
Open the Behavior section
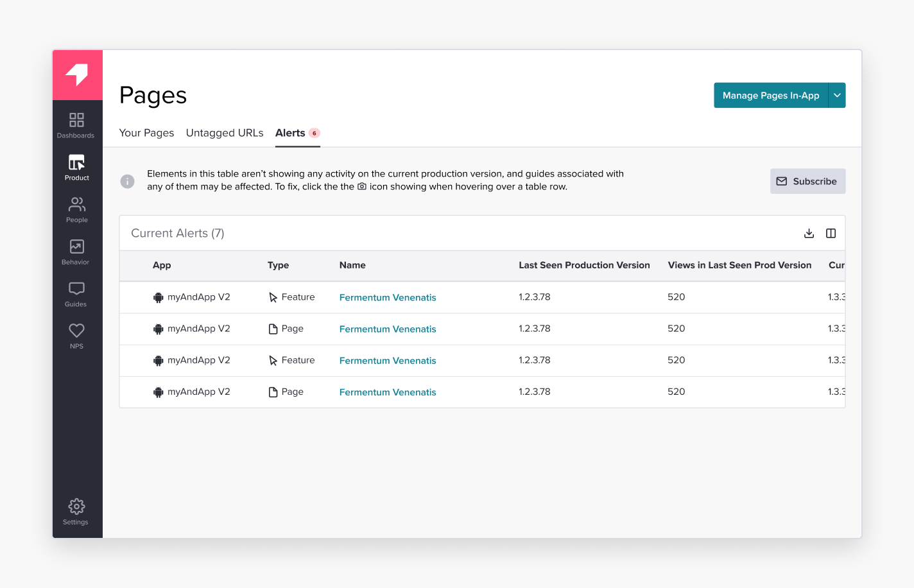[x=76, y=252]
